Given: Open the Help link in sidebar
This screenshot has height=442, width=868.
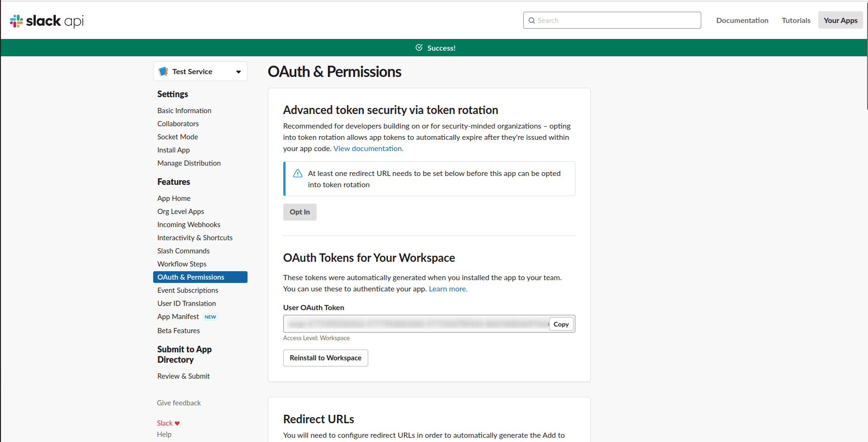Looking at the screenshot, I should point(164,434).
